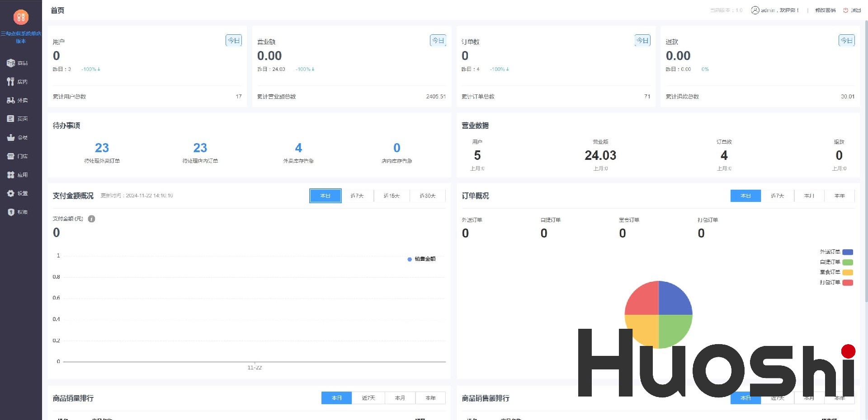This screenshot has width=868, height=420.
Task: Click the 更新时间 timestamp text
Action: pyautogui.click(x=137, y=196)
